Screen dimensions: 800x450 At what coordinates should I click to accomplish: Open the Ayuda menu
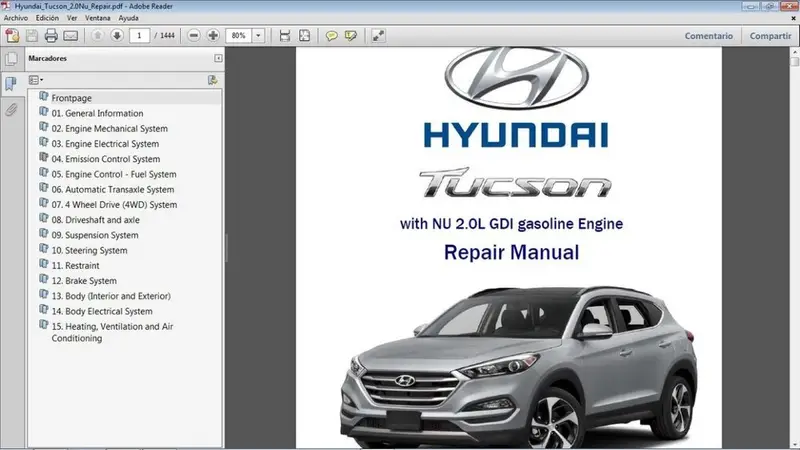(x=129, y=18)
